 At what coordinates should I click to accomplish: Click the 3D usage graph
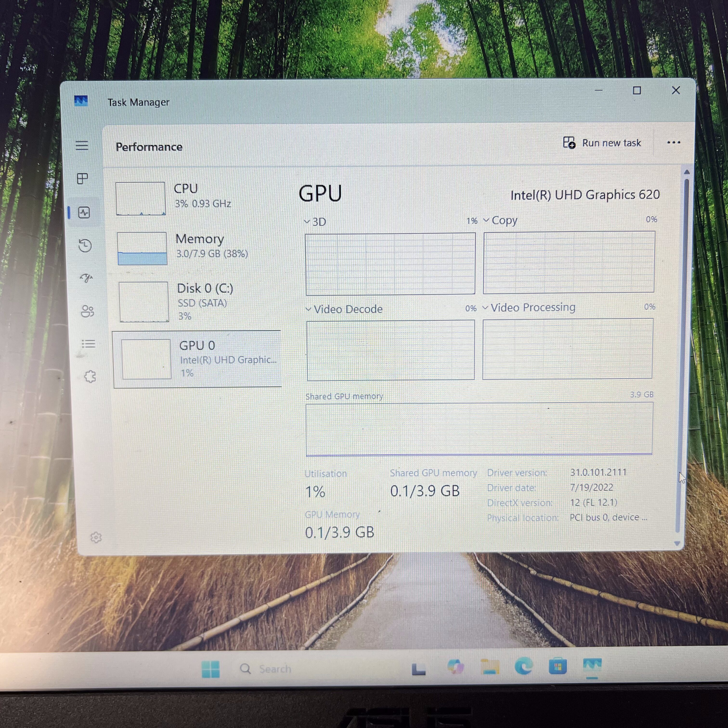click(x=390, y=264)
